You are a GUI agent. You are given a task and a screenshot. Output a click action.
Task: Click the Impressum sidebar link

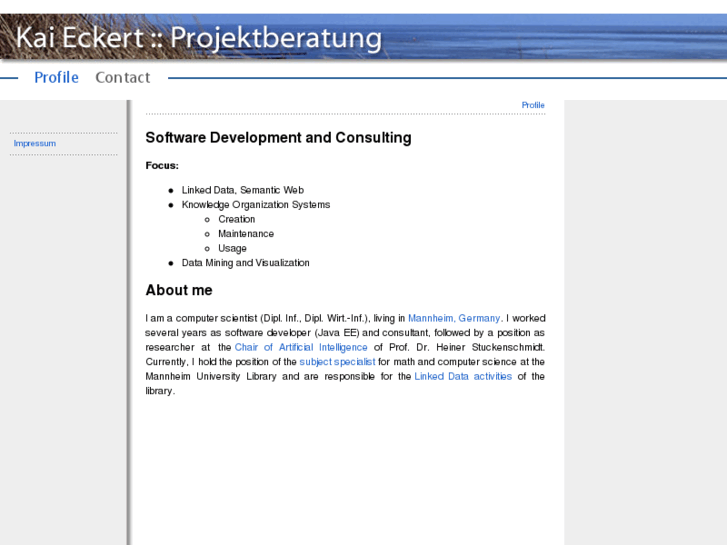[x=35, y=143]
